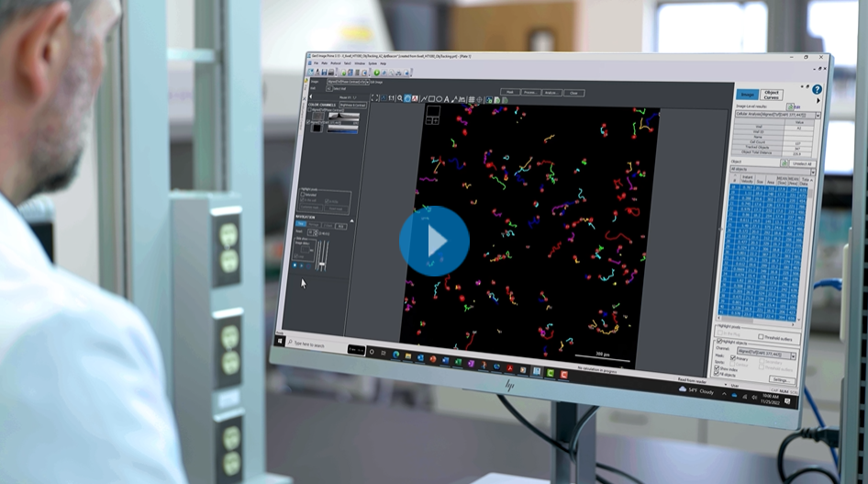
Task: Open File Explorer from the taskbar
Action: [x=408, y=356]
